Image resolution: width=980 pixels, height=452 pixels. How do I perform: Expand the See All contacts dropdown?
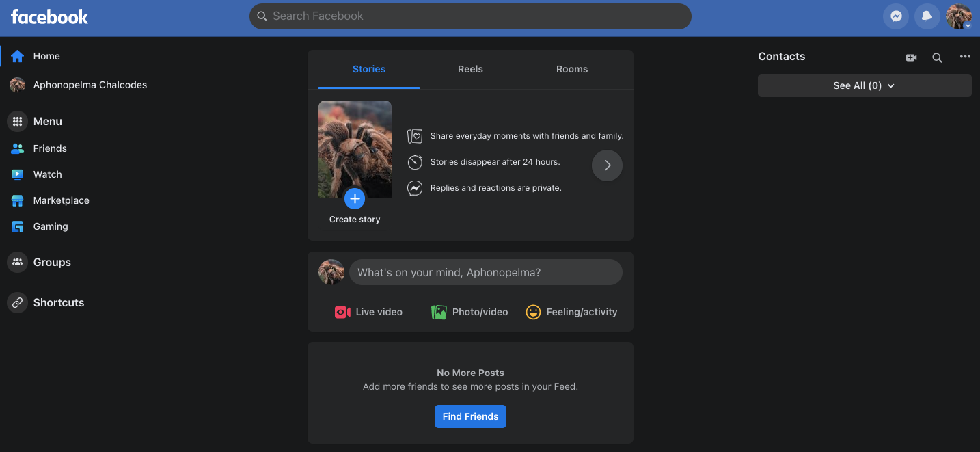pos(864,85)
